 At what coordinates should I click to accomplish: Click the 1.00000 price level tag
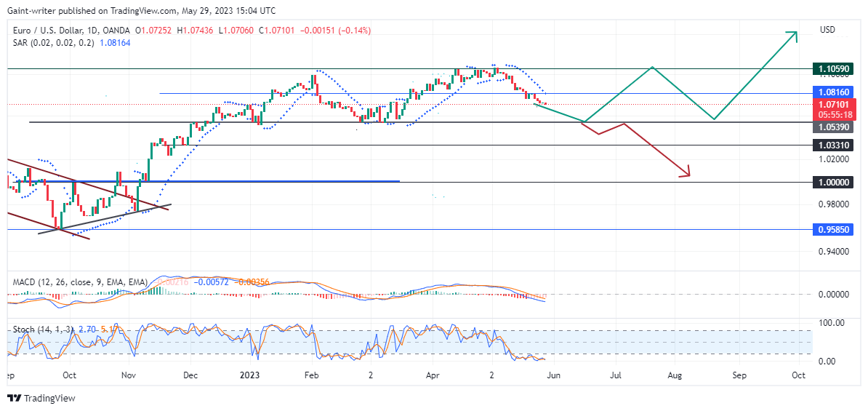[x=834, y=183]
